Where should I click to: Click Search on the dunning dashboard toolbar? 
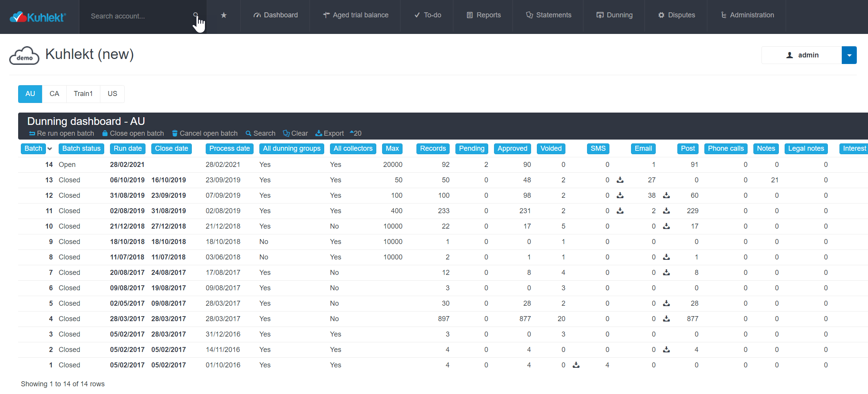tap(260, 133)
